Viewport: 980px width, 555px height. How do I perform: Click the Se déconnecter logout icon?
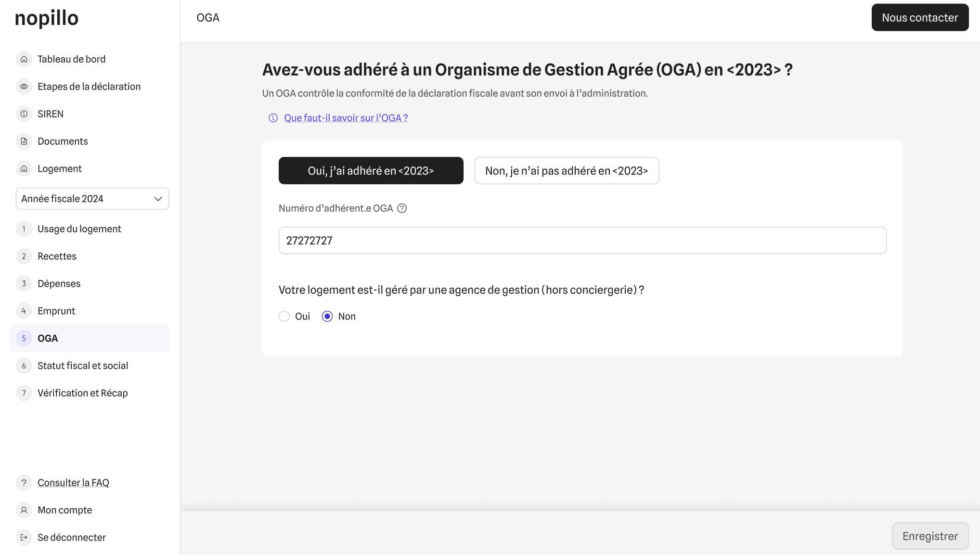pyautogui.click(x=24, y=537)
